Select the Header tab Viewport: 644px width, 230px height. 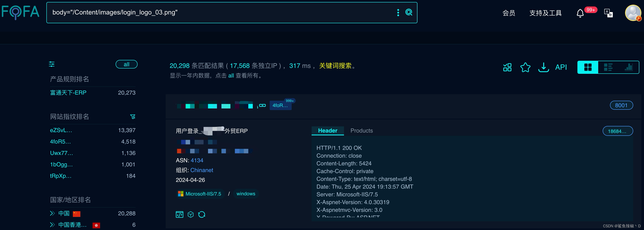[x=327, y=130]
